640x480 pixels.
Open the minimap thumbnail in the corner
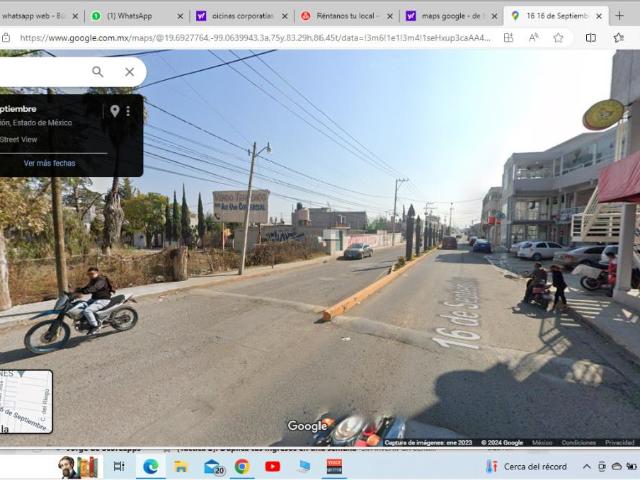tap(26, 402)
